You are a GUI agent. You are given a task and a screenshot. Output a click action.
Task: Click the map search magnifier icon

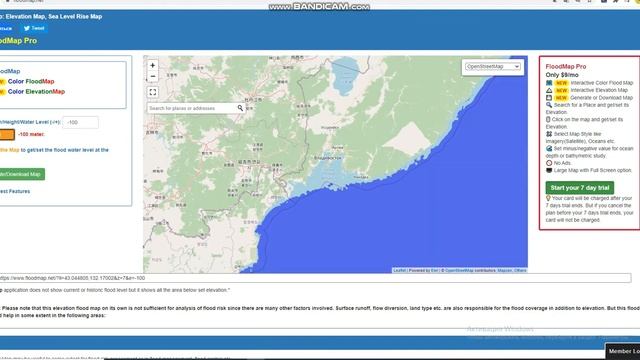click(x=240, y=108)
